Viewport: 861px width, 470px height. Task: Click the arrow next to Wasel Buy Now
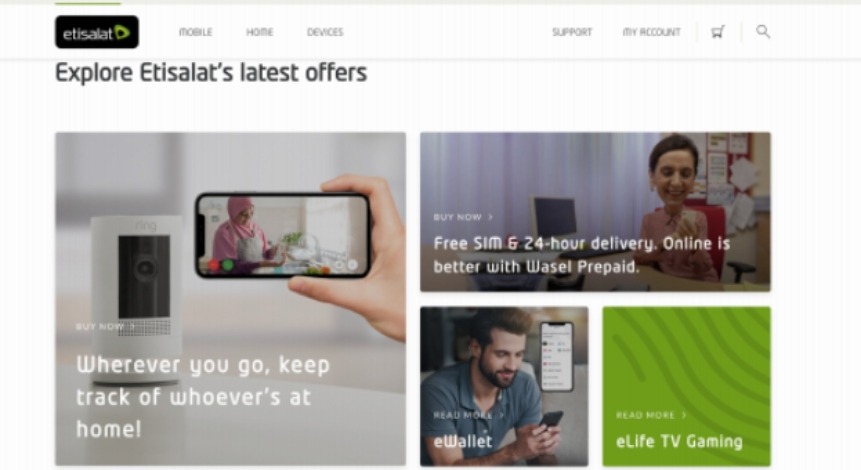[x=490, y=217]
